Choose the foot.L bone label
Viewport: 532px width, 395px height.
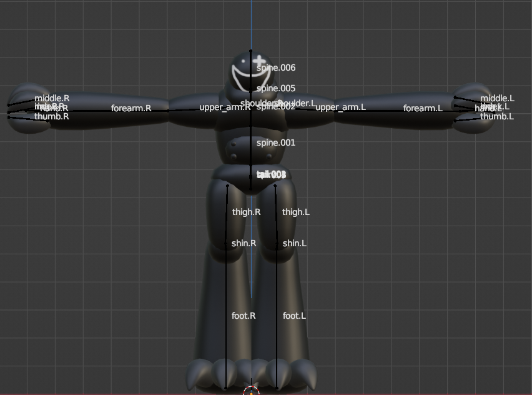[294, 316]
